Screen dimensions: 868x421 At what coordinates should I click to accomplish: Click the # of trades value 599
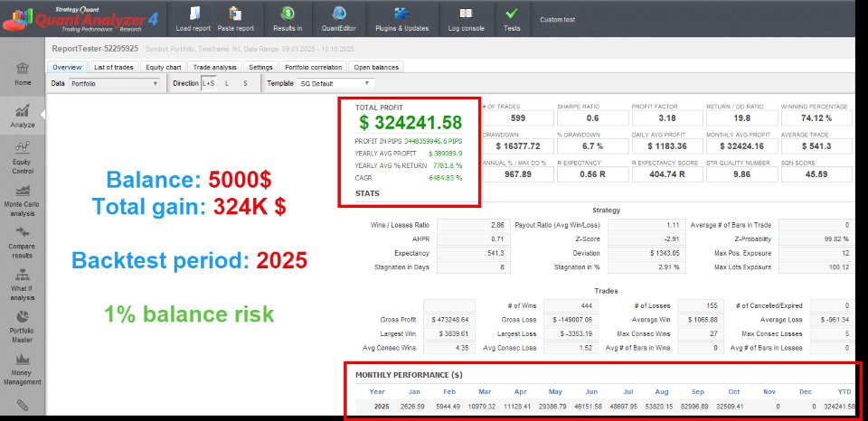pos(518,117)
